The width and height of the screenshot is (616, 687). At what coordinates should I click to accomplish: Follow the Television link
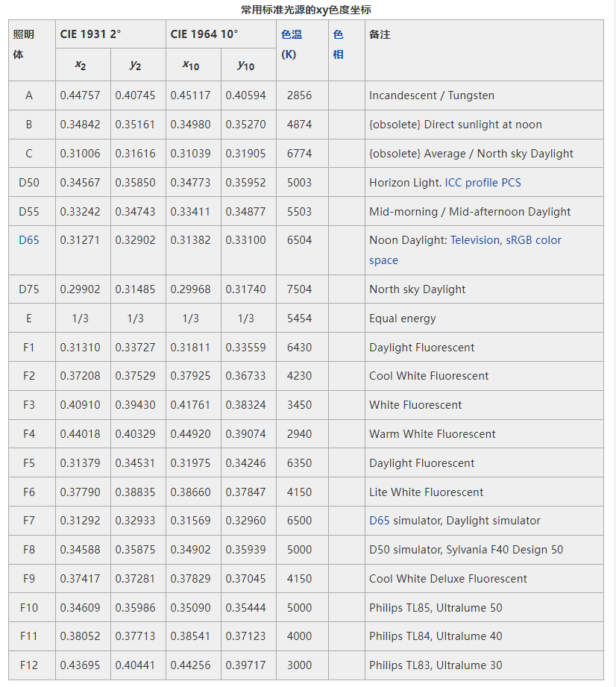click(475, 240)
